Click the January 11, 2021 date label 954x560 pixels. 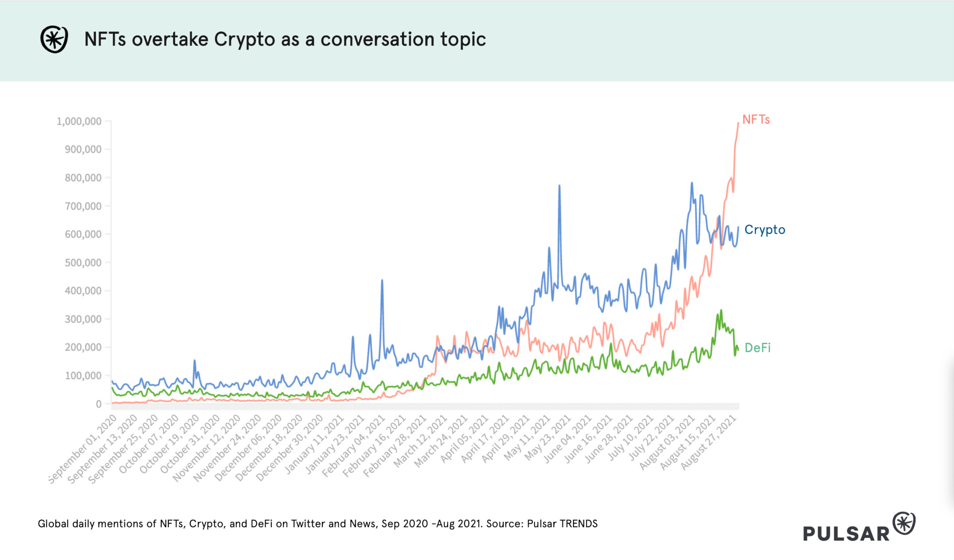pos(314,445)
